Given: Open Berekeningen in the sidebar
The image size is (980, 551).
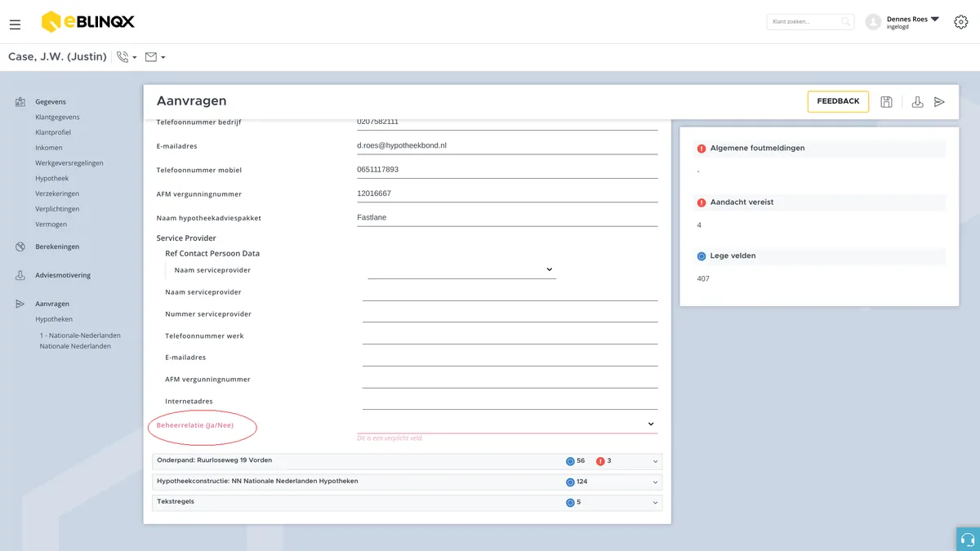Looking at the screenshot, I should coord(57,247).
